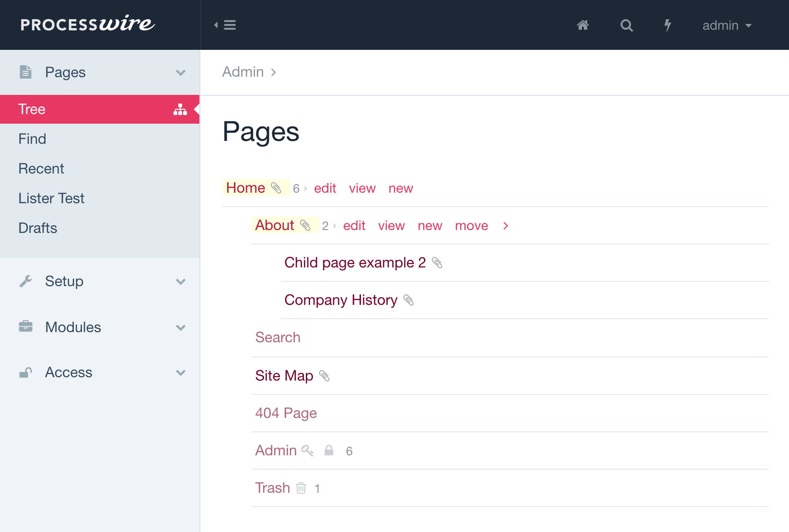Open Recent in the sidebar

41,169
